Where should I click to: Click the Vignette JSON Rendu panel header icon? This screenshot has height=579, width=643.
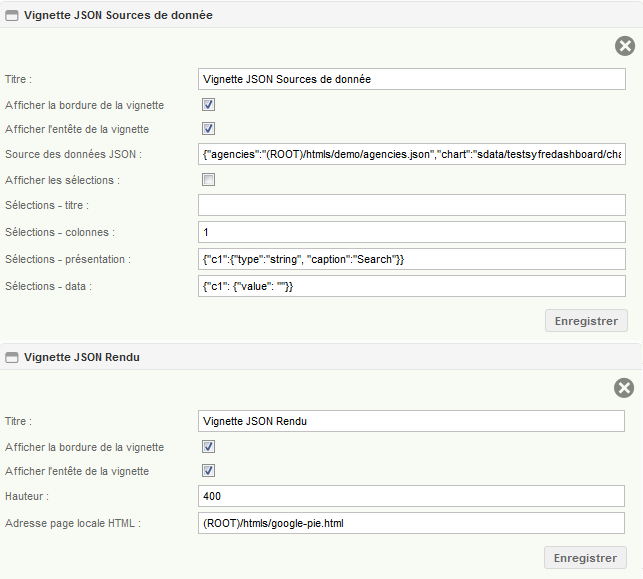tap(11, 358)
